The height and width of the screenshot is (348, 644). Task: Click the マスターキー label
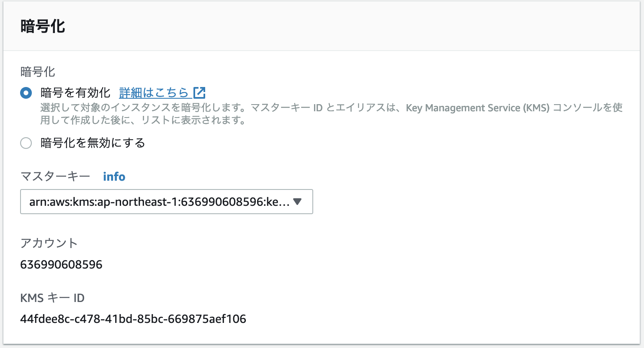pos(55,177)
